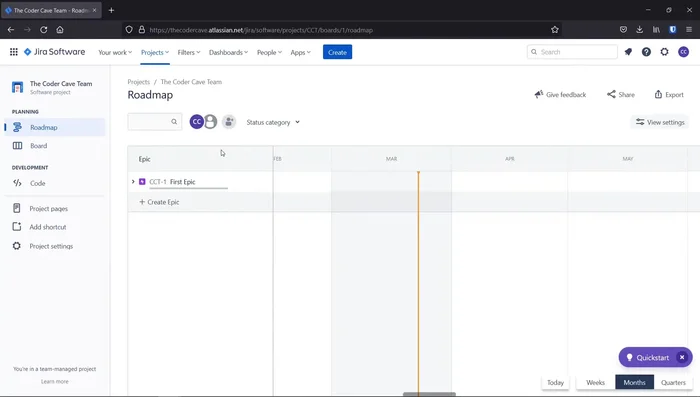Click The Coder Cave Team breadcrumb link
The image size is (700, 397).
point(191,82)
